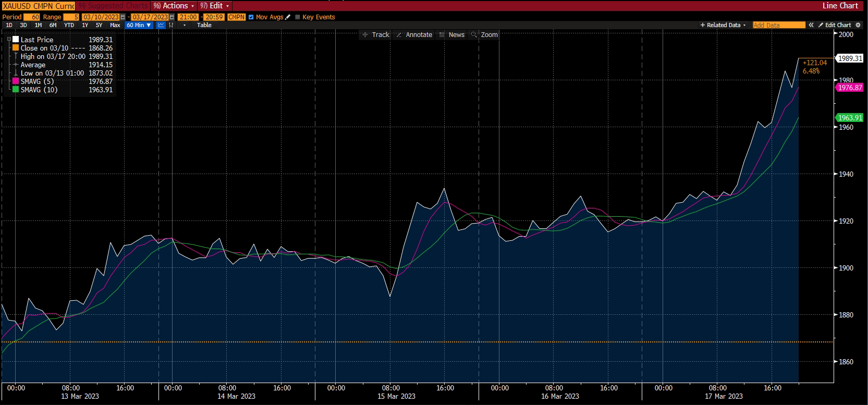The height and width of the screenshot is (405, 868).
Task: Uncheck the Mov Avgs checkbox
Action: coord(251,17)
